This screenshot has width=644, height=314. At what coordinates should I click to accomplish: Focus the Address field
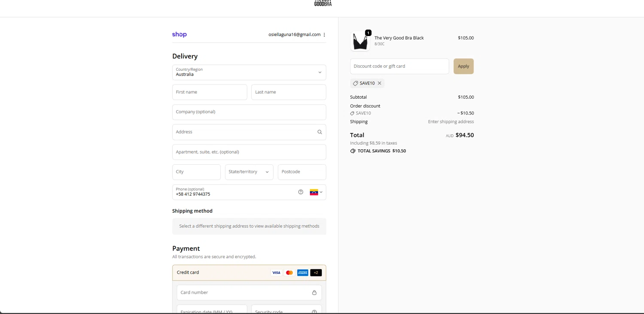(249, 132)
